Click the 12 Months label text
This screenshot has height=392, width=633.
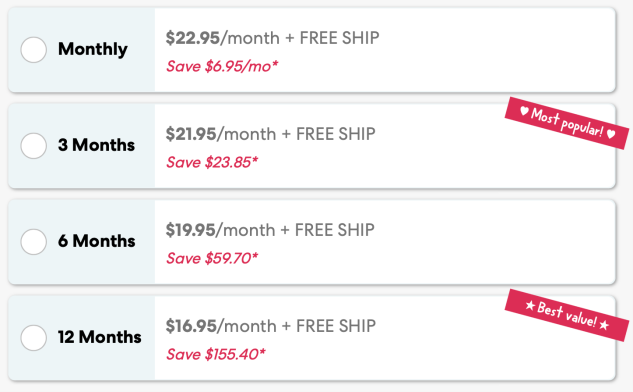pos(99,337)
